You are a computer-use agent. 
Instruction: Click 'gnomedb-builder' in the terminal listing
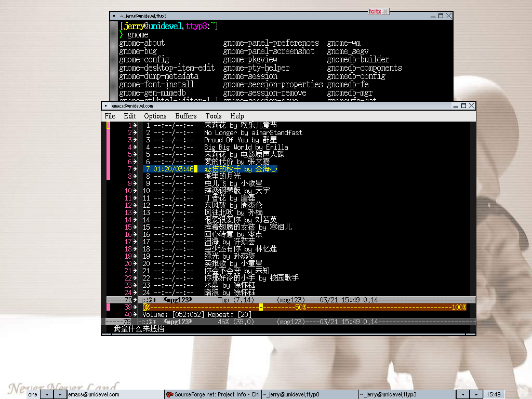[x=358, y=60]
